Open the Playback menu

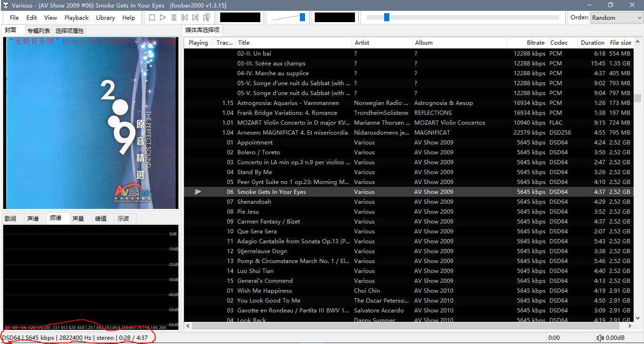pos(76,17)
